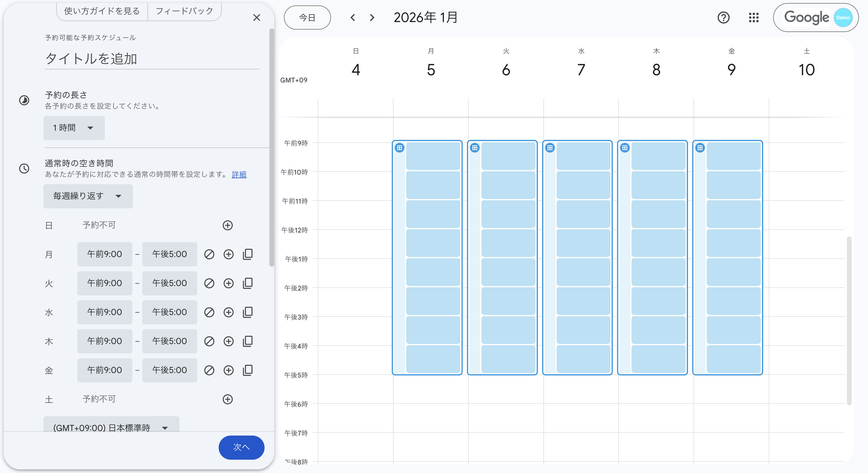868x473 pixels.
Task: Copy Monday hours to other days
Action: (x=248, y=254)
